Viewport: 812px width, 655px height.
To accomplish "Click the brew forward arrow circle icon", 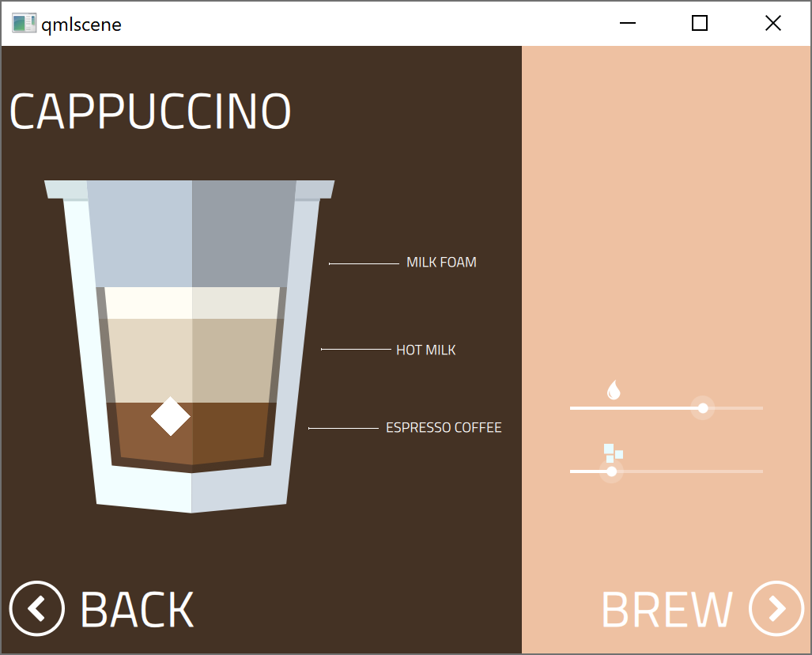I will (x=776, y=608).
